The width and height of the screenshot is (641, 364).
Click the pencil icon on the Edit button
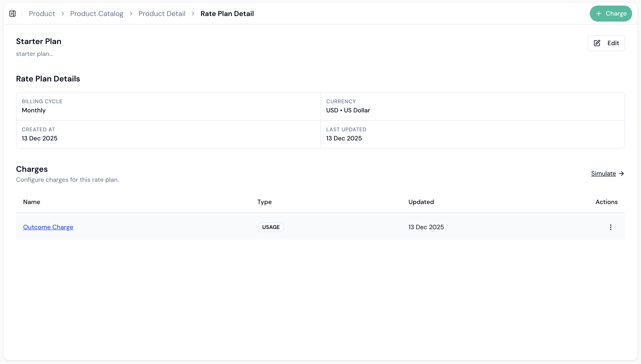(597, 43)
